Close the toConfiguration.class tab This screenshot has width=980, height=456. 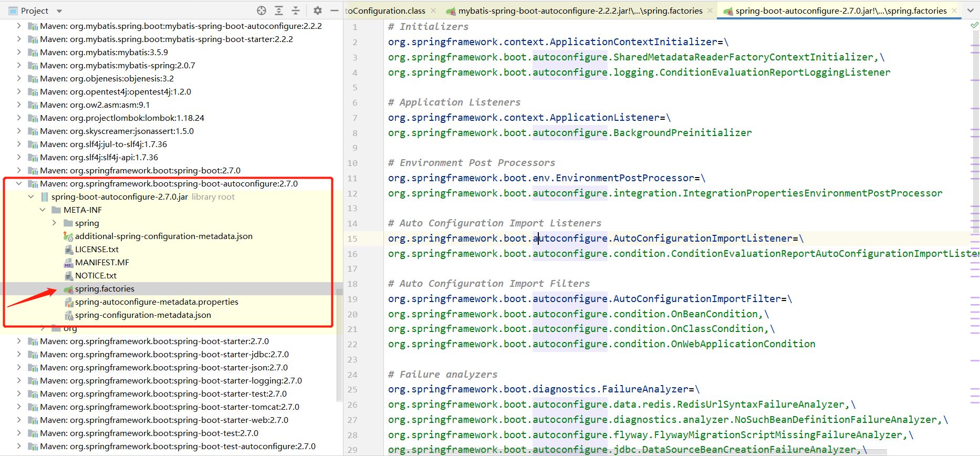click(x=433, y=11)
